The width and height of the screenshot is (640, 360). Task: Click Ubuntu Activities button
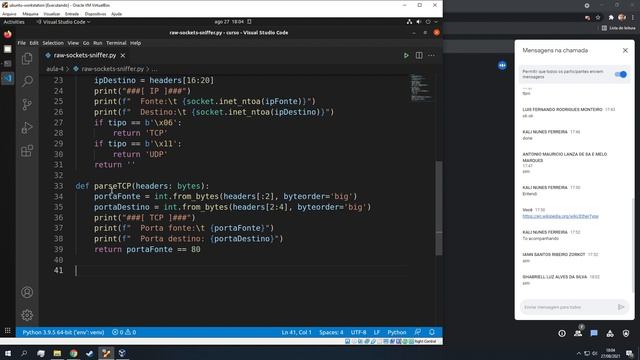pos(14,22)
